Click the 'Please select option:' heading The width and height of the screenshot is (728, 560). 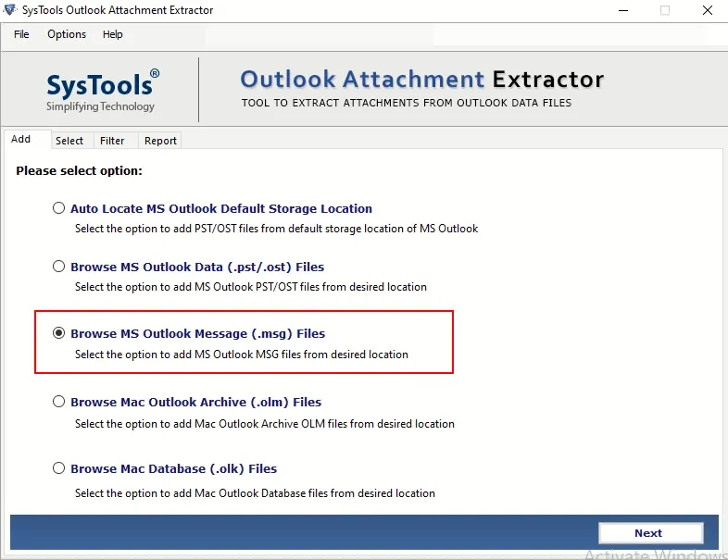point(79,171)
